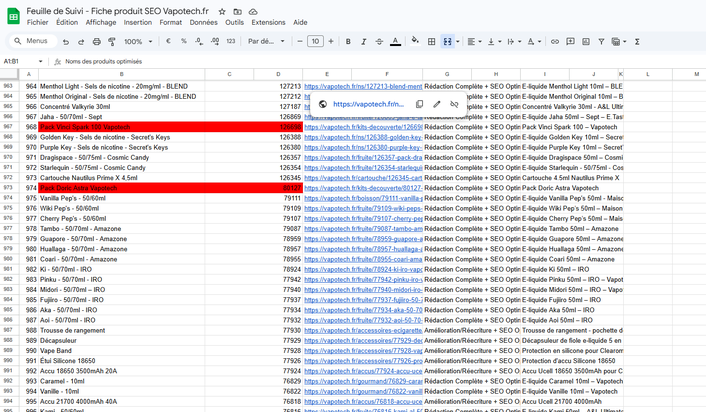Open the cell name box A1:B1
Viewport: 706px width, 412px height.
coord(18,61)
